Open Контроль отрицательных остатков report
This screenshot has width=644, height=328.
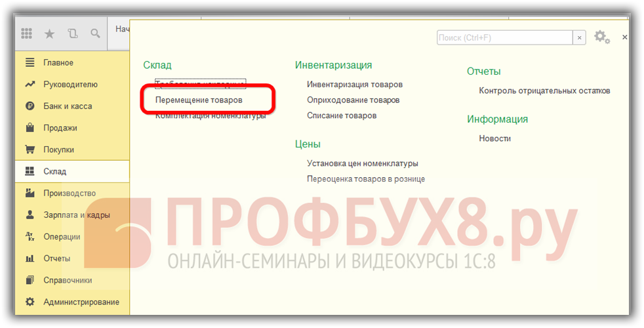544,91
